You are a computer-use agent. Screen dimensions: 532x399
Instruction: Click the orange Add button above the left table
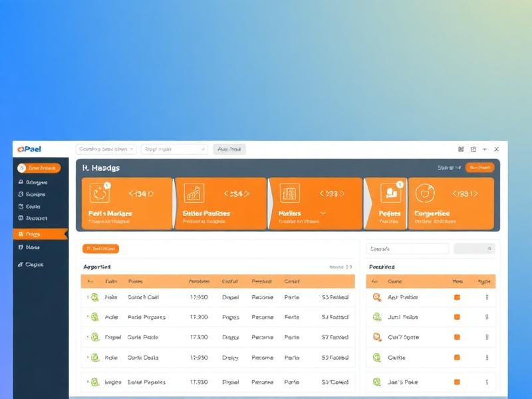click(x=102, y=248)
